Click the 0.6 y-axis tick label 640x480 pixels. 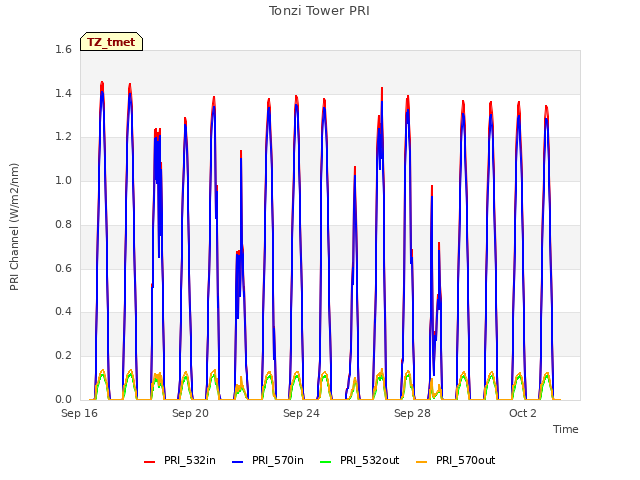click(x=63, y=268)
